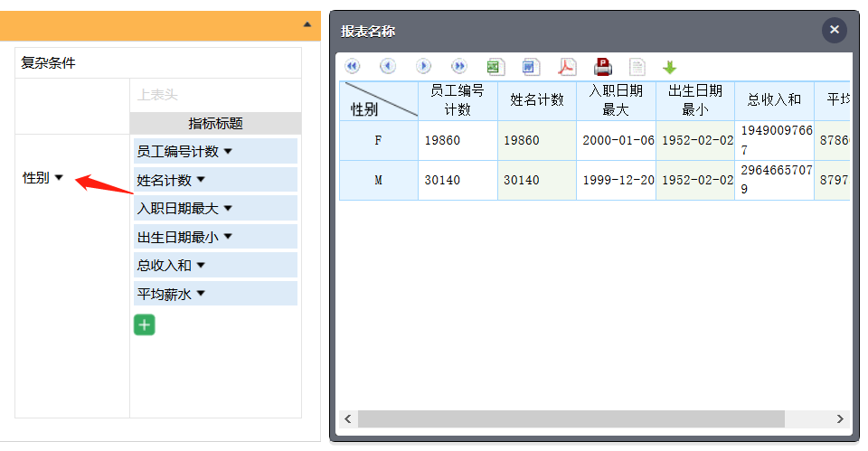Print the report with printer icon

coord(603,67)
